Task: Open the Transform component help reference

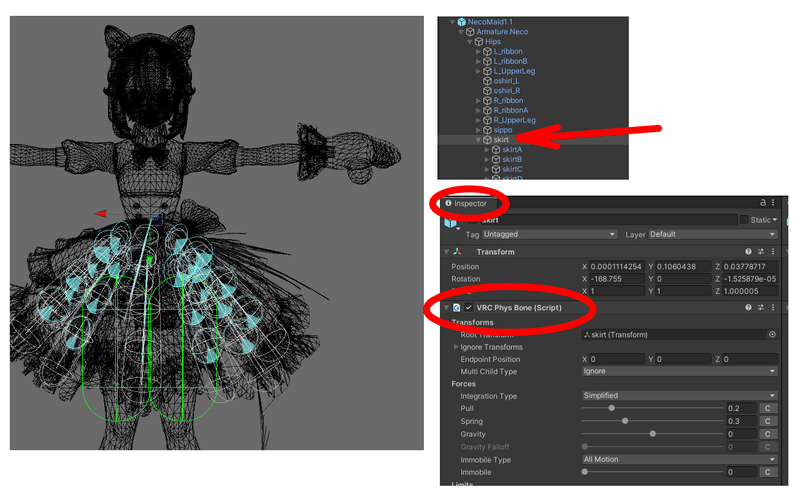Action: pyautogui.click(x=748, y=252)
